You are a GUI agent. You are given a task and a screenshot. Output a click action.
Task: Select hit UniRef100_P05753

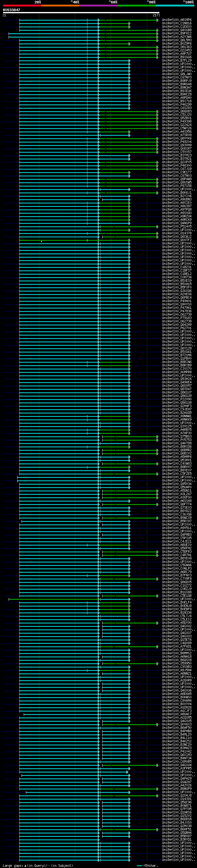(x=177, y=440)
